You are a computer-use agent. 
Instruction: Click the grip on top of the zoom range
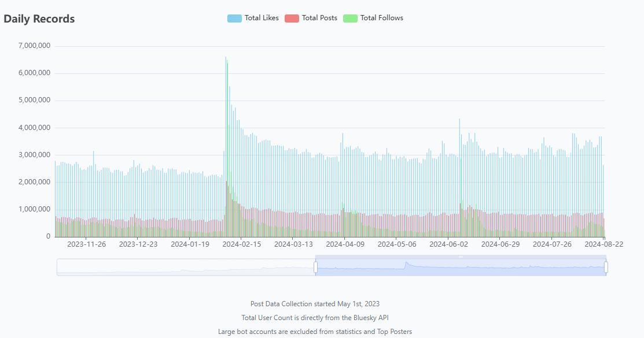pos(461,257)
